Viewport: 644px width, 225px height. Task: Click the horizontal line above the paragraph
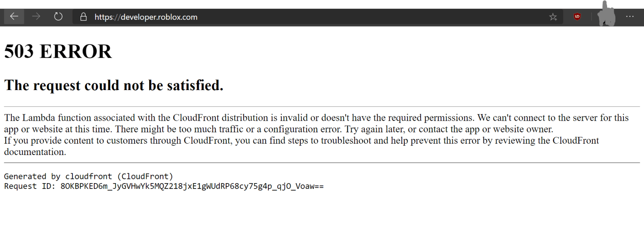(322, 107)
